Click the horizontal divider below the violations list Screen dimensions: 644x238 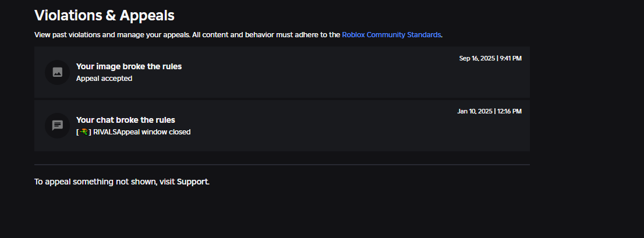282,165
